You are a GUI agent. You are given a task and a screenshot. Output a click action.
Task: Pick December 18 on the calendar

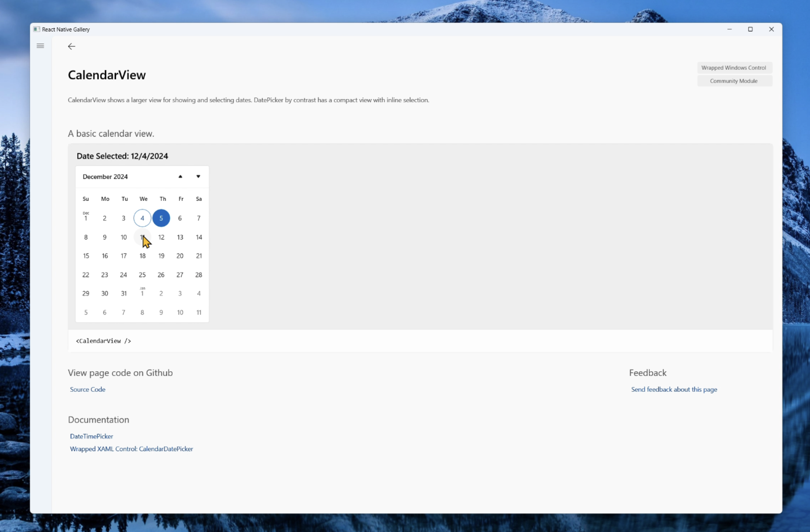point(142,256)
